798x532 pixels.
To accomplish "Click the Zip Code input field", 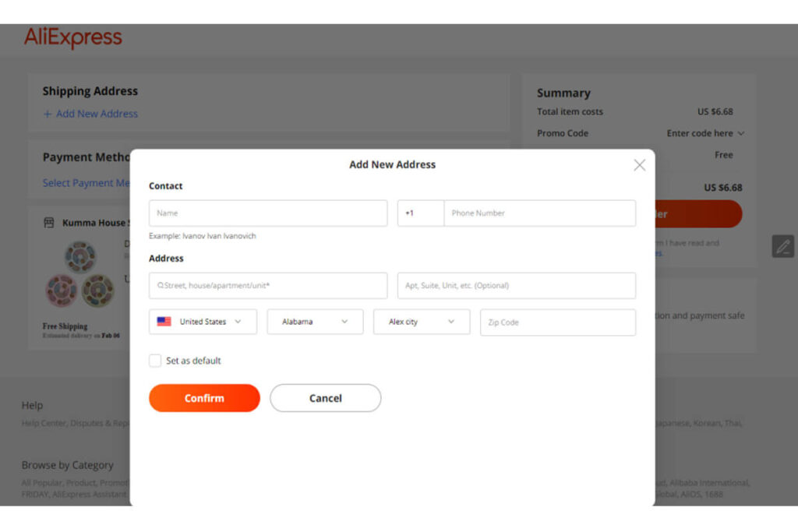I will [x=558, y=322].
